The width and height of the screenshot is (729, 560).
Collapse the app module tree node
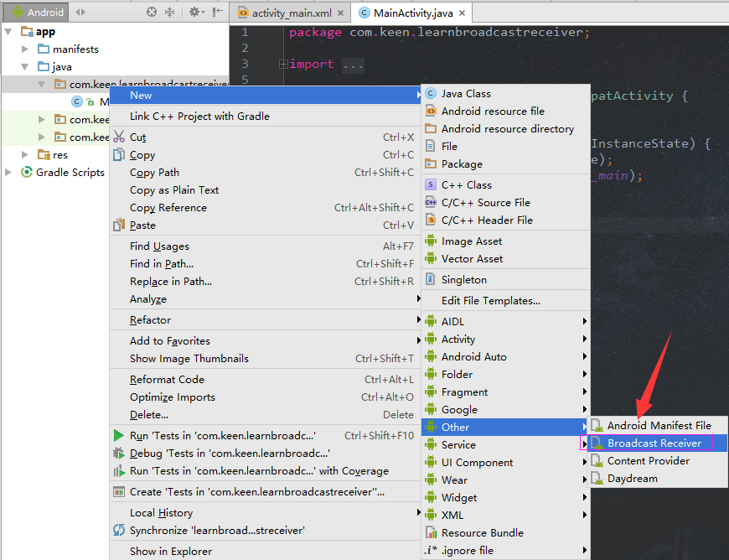[x=8, y=32]
